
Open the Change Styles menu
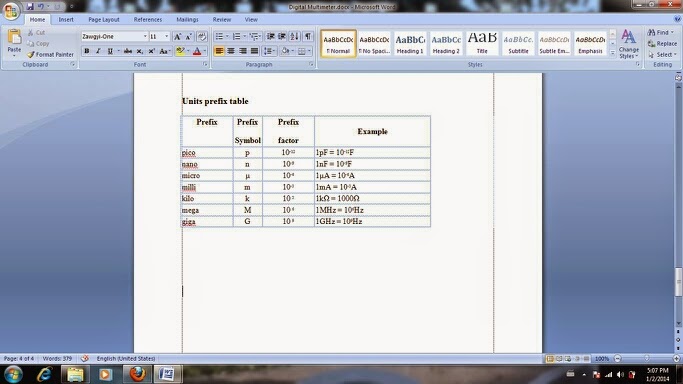click(629, 44)
